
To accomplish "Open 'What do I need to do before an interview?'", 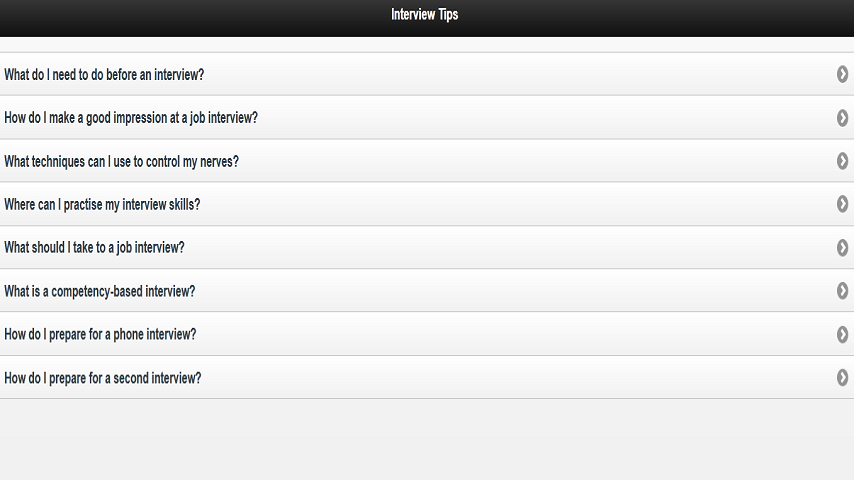I will click(104, 74).
